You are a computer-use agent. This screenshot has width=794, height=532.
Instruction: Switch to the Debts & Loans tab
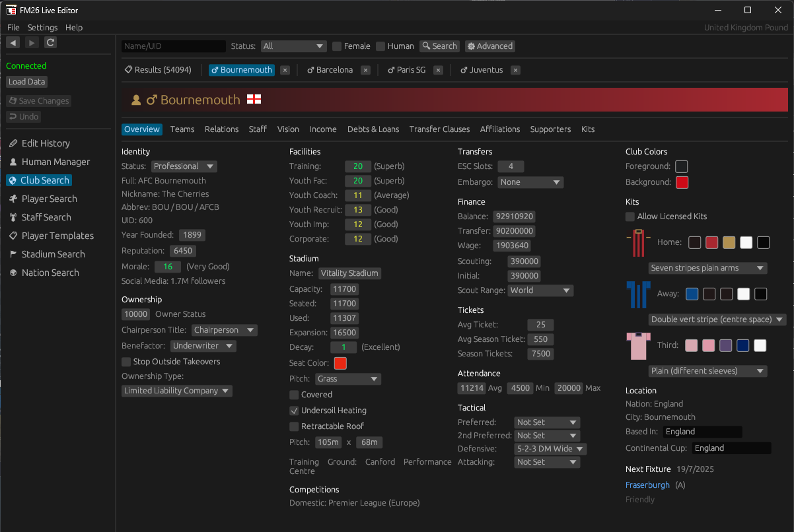(x=373, y=129)
